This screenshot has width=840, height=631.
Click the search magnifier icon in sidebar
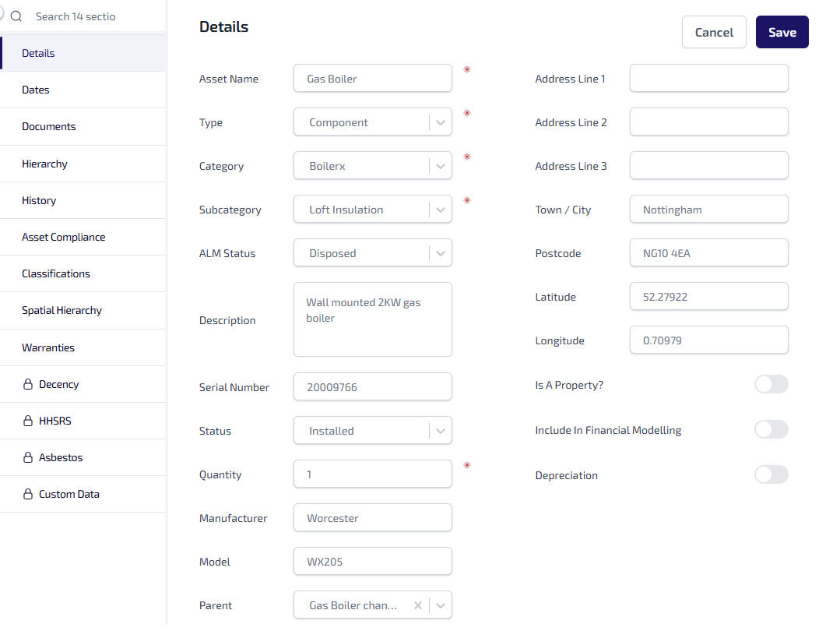(x=16, y=16)
